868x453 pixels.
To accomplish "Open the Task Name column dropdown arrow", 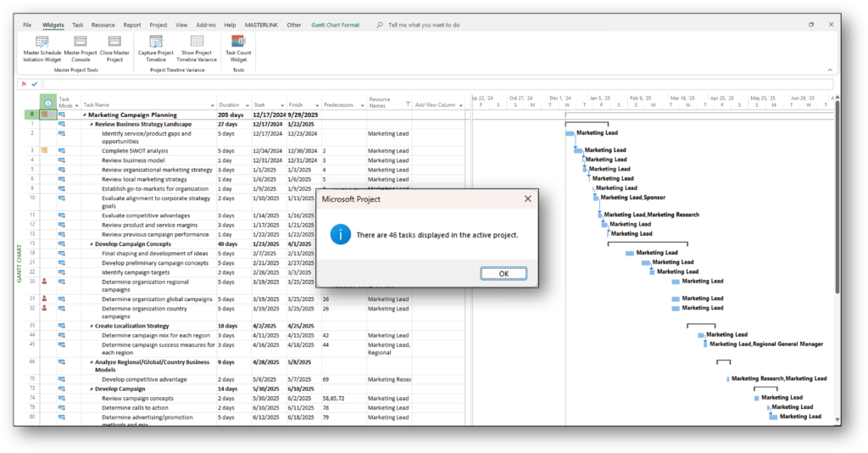I will click(x=212, y=105).
